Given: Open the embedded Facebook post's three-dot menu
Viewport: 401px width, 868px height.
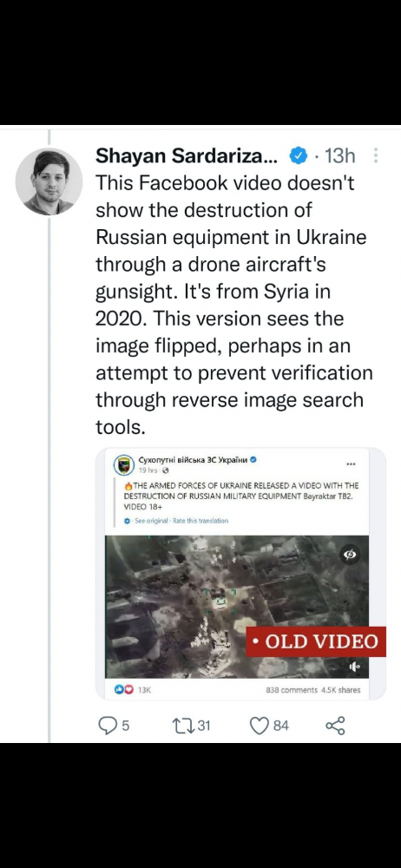Looking at the screenshot, I should 351,464.
